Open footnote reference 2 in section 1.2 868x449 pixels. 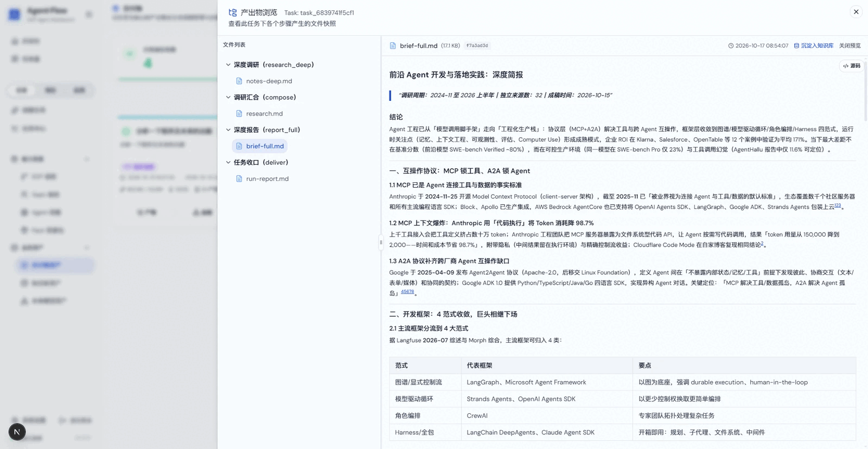(x=762, y=243)
